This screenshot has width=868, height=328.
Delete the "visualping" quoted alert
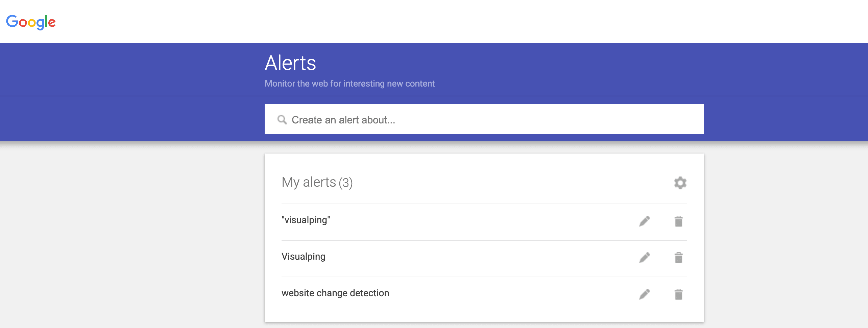[x=678, y=221]
